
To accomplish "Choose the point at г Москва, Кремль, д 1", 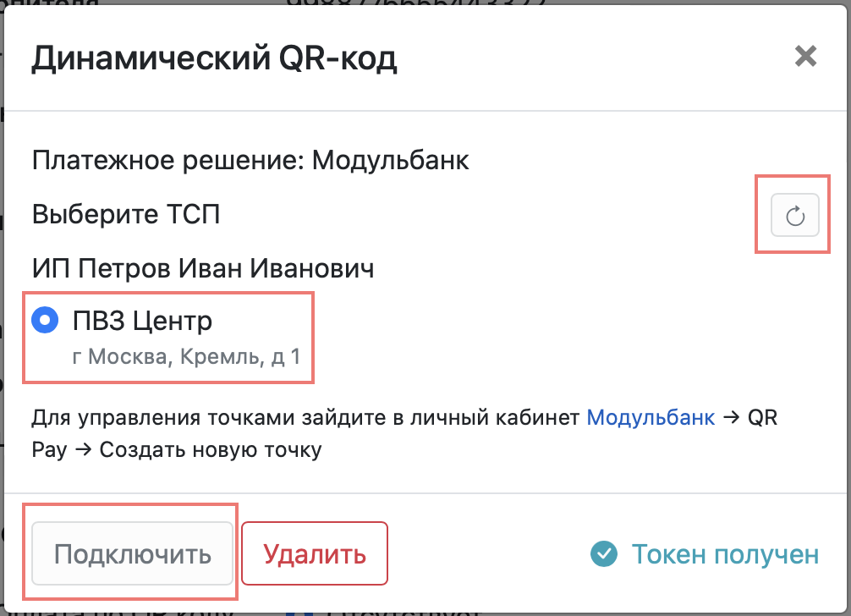I will click(x=186, y=356).
